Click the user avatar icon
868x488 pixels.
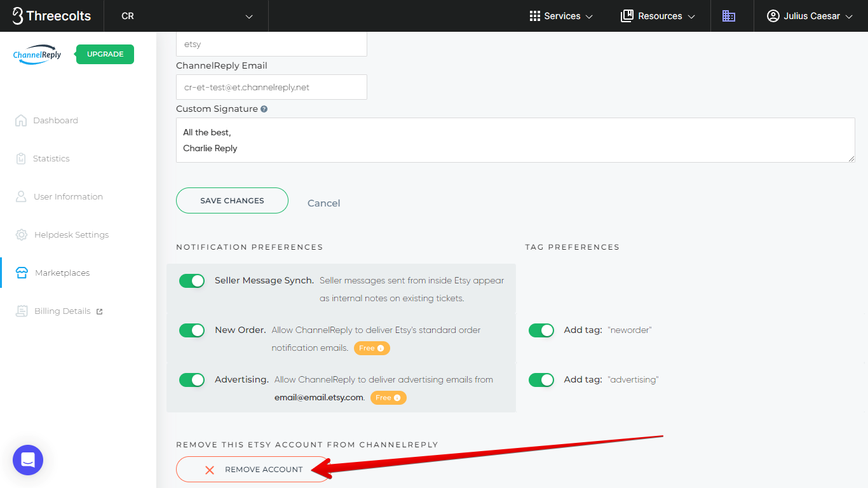(773, 16)
